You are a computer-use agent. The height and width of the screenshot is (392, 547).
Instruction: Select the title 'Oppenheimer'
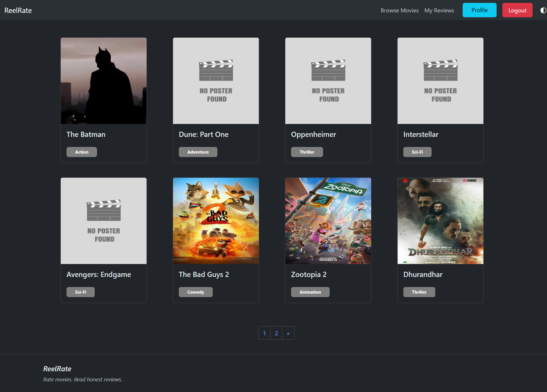tap(314, 134)
